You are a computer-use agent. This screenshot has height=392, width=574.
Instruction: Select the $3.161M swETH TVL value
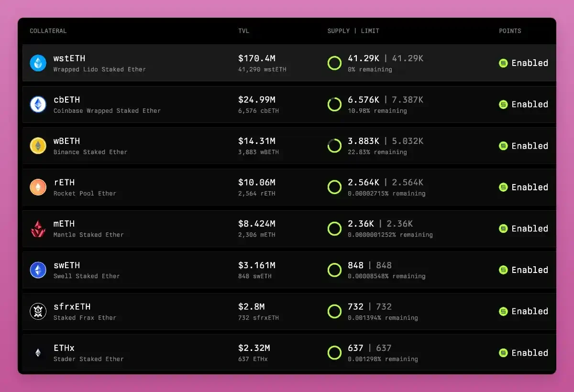click(x=257, y=265)
